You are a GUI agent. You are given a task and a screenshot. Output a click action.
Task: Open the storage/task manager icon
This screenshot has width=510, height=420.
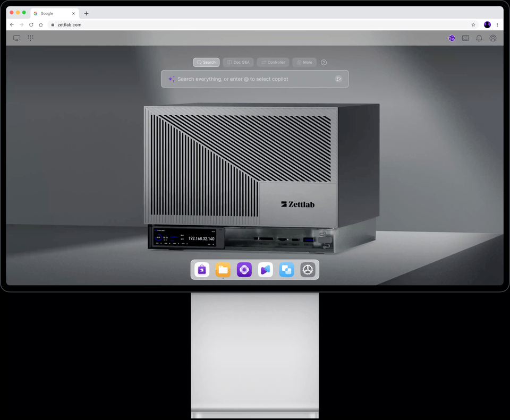click(465, 38)
